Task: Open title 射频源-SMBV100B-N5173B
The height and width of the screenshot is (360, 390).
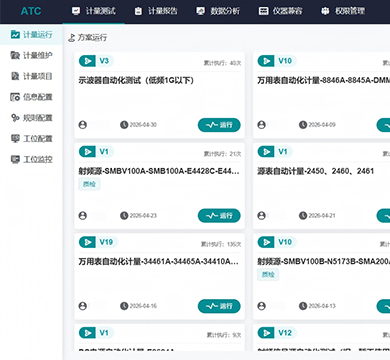Action: [x=323, y=262]
